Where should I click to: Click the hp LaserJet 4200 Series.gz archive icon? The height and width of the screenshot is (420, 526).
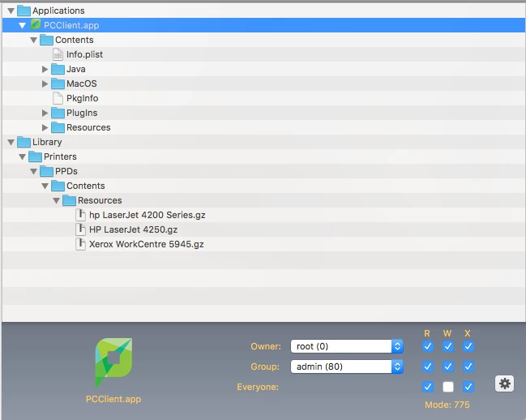pyautogui.click(x=80, y=215)
